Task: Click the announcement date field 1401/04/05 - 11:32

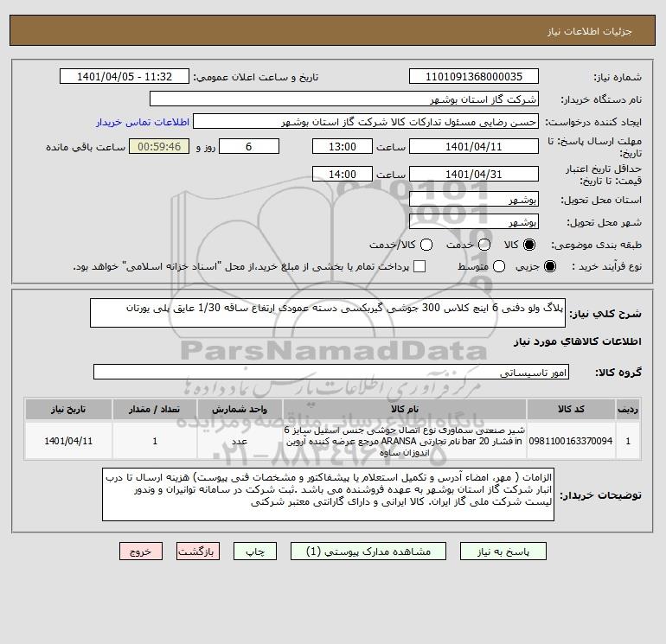Action: [x=125, y=77]
